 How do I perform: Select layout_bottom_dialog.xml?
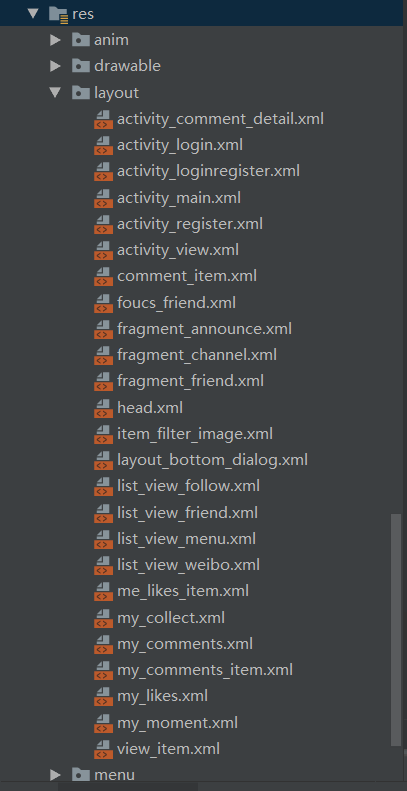(212, 460)
